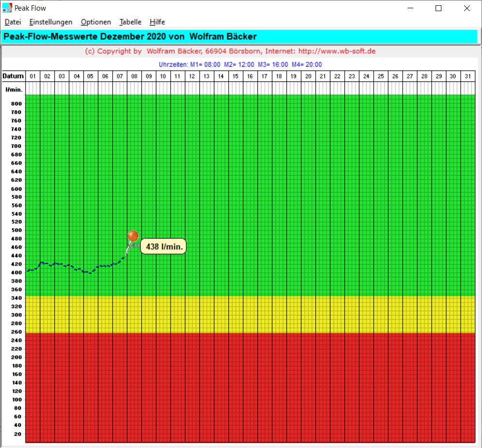Open the Datei menu

13,22
